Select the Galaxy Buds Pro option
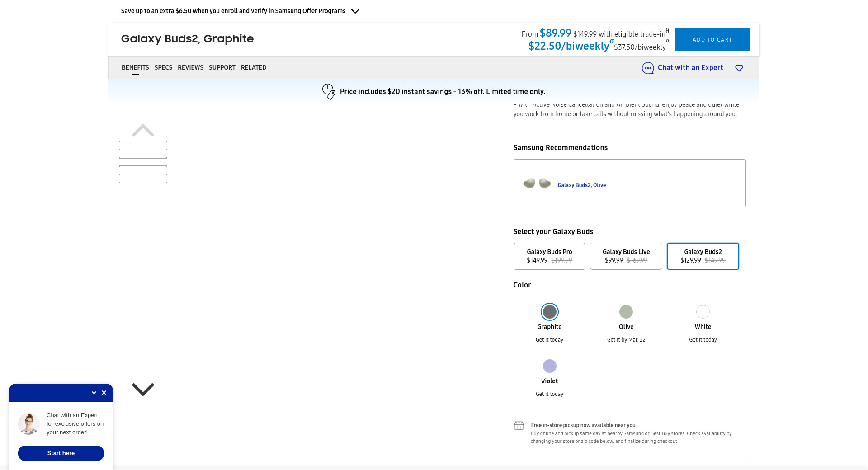This screenshot has width=868, height=470. pyautogui.click(x=549, y=256)
